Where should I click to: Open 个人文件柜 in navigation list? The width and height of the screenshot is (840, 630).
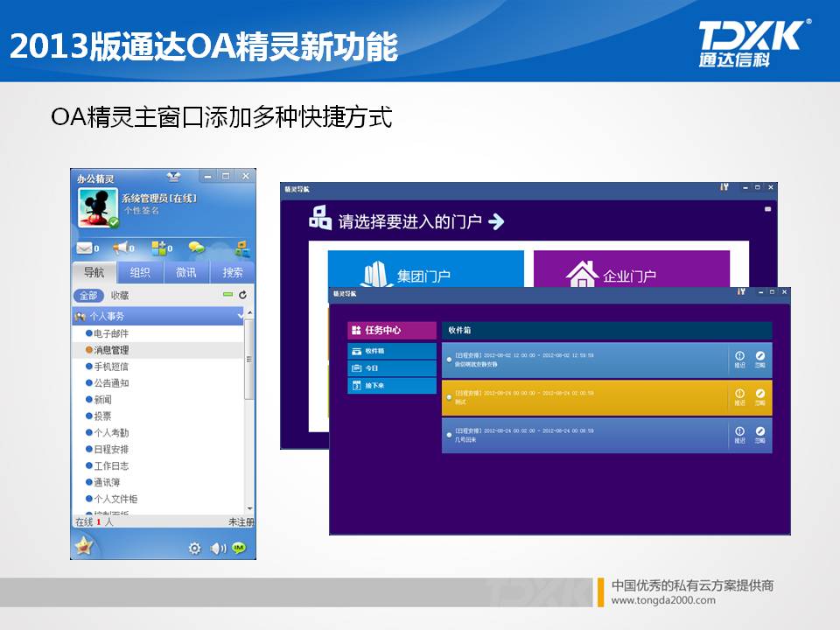[x=115, y=499]
